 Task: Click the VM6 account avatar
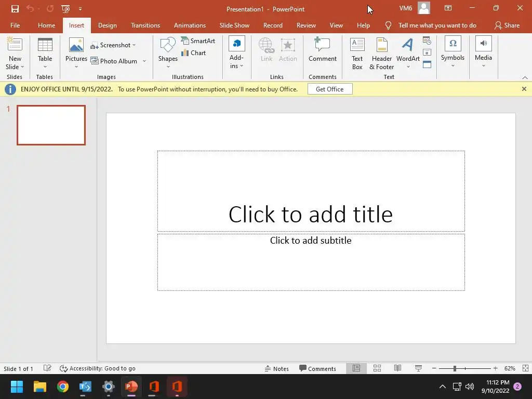point(424,8)
